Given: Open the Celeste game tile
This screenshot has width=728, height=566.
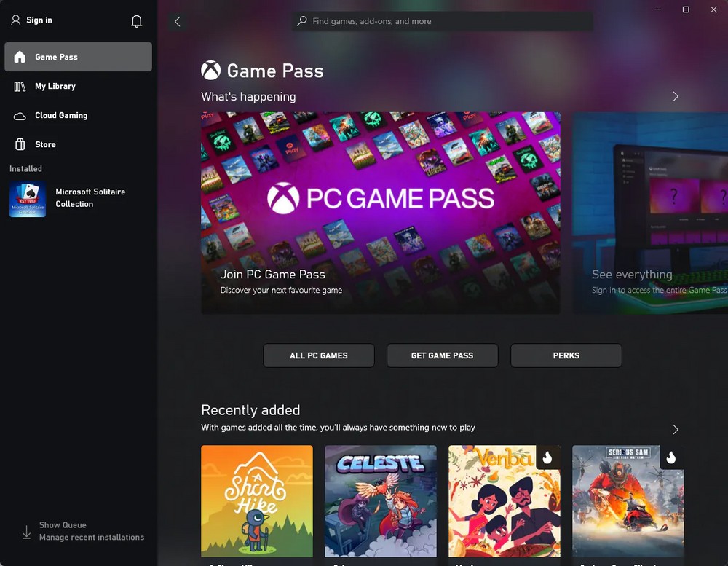Looking at the screenshot, I should [x=380, y=501].
